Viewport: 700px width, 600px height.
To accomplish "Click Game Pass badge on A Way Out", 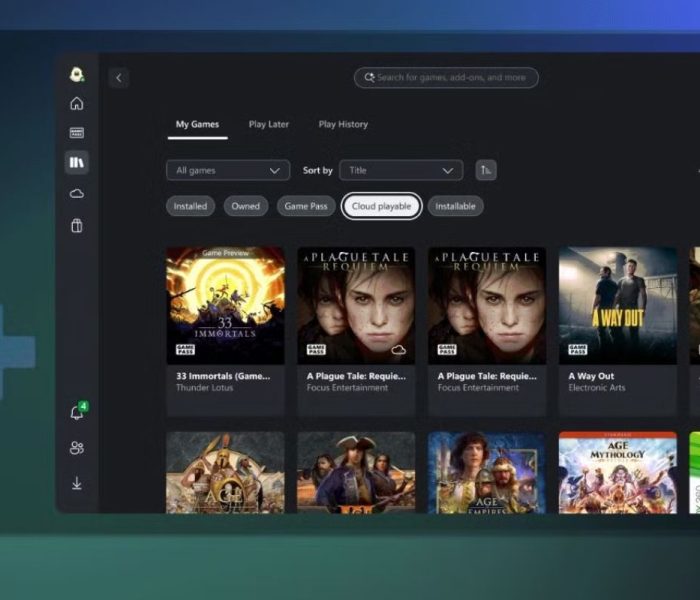I will click(x=577, y=350).
